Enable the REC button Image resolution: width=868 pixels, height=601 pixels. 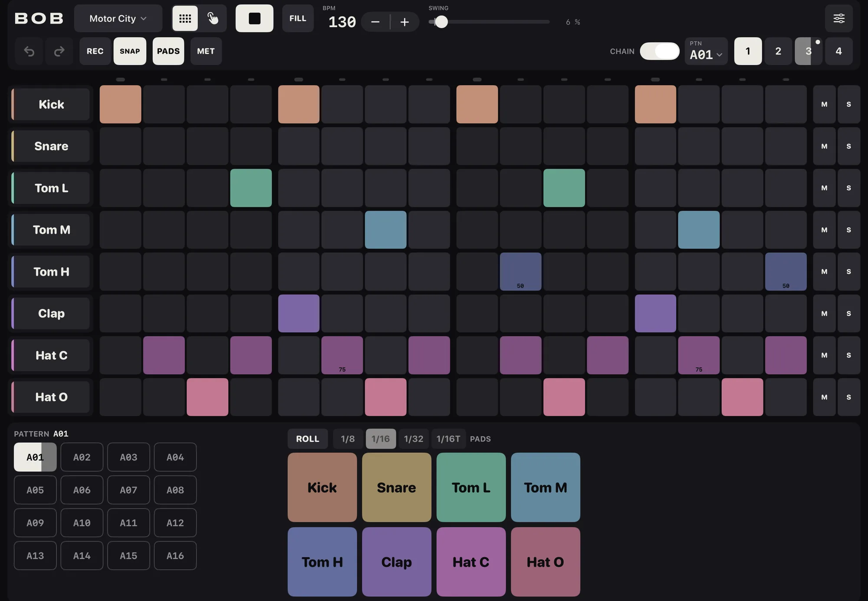click(x=95, y=51)
